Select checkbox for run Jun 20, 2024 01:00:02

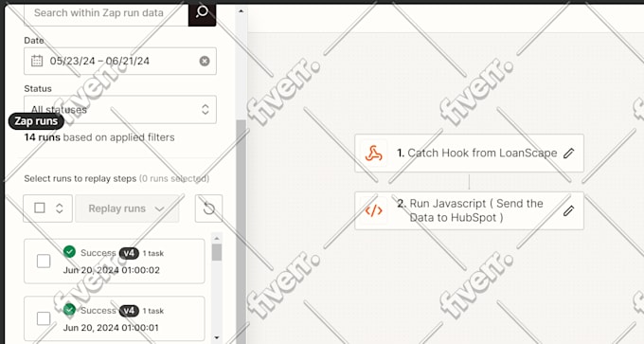pos(44,261)
